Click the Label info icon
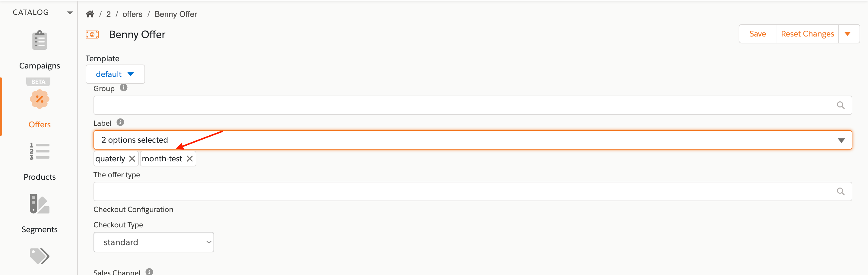Viewport: 868px width, 275px height. point(120,122)
